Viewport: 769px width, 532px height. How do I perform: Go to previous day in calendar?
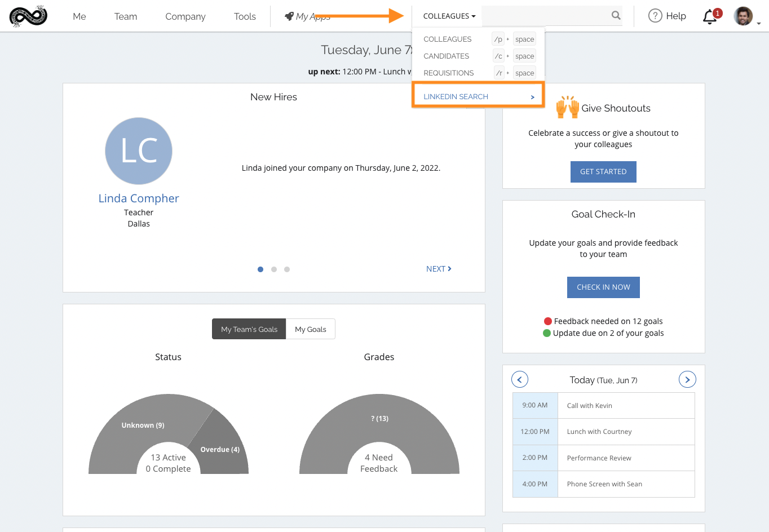pyautogui.click(x=520, y=379)
